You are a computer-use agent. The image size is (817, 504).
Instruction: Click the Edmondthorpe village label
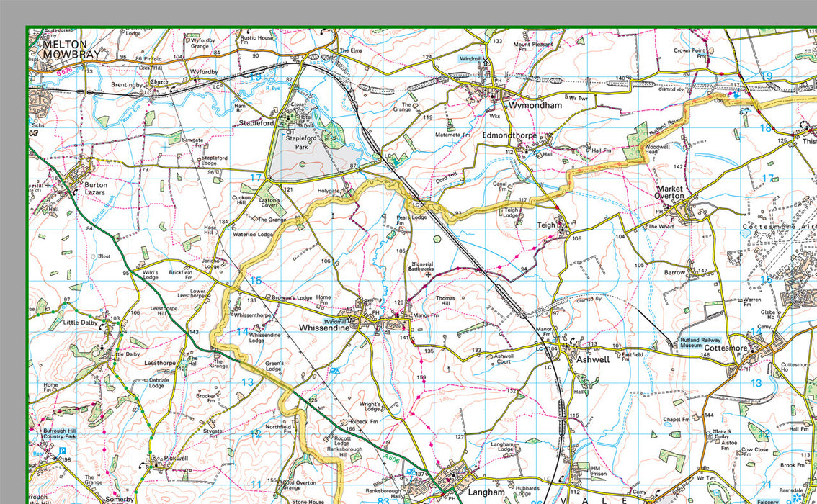click(x=509, y=135)
